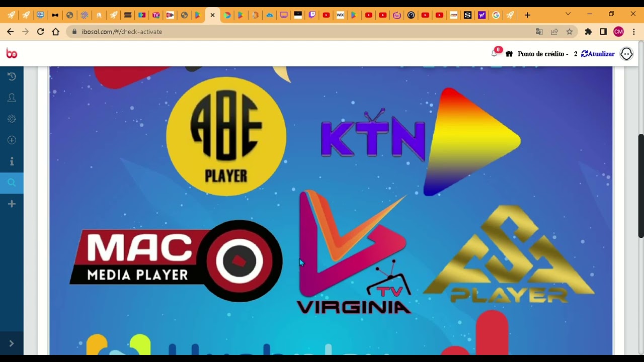Select the gold CSA Player logo
The image size is (644, 362).
click(x=509, y=254)
